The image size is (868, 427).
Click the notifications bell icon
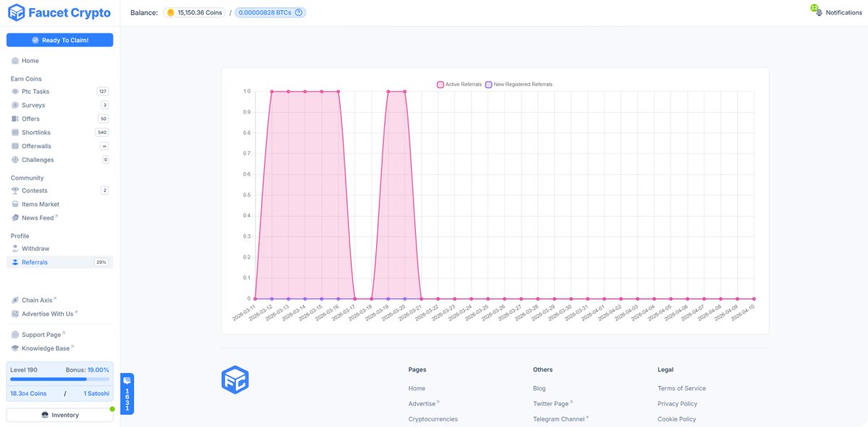point(818,12)
